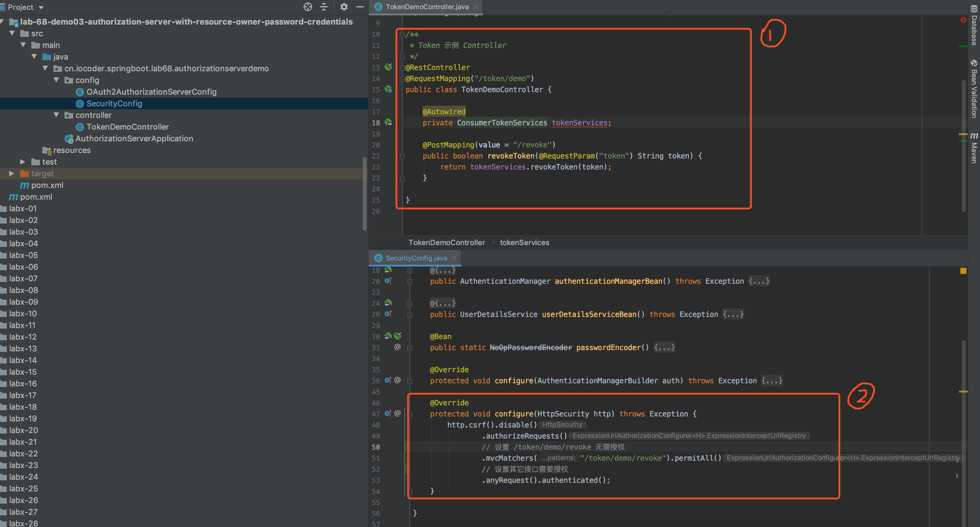Fold the class Javadoc comment on line 10
This screenshot has height=527, width=980.
pyautogui.click(x=402, y=35)
